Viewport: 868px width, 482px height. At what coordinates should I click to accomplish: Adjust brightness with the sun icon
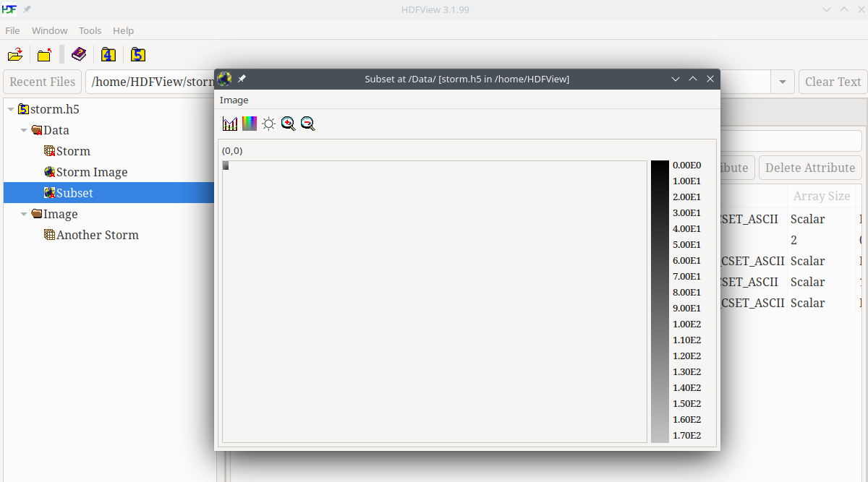268,124
